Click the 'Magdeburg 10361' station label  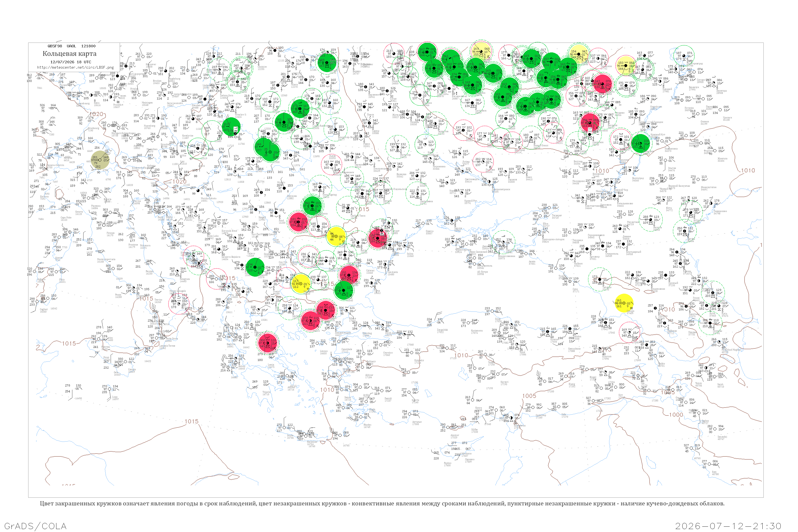point(174,80)
